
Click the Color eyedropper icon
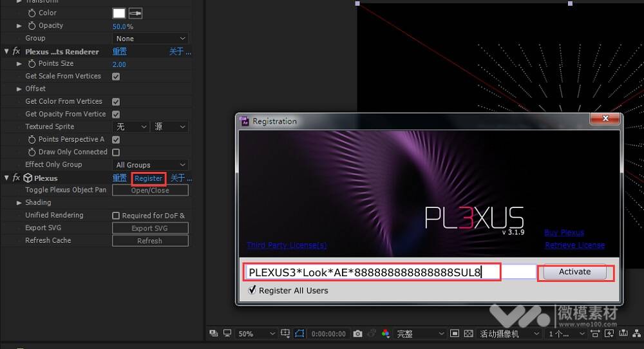135,14
